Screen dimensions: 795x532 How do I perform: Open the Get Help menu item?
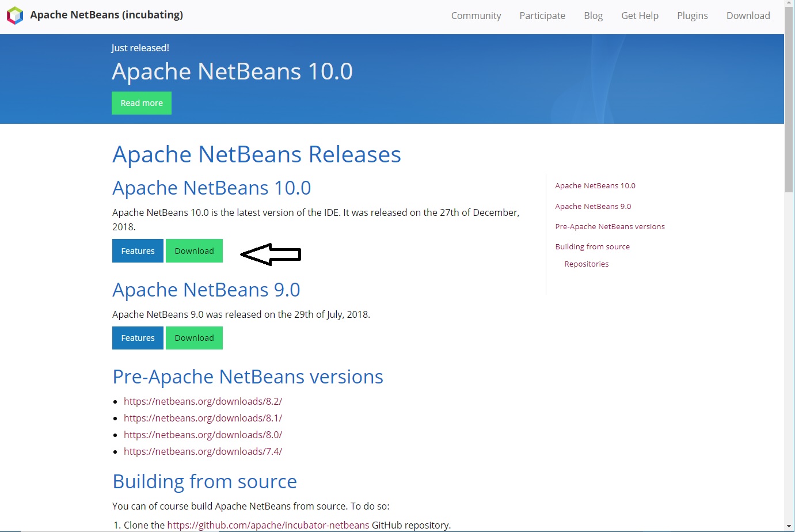point(640,16)
